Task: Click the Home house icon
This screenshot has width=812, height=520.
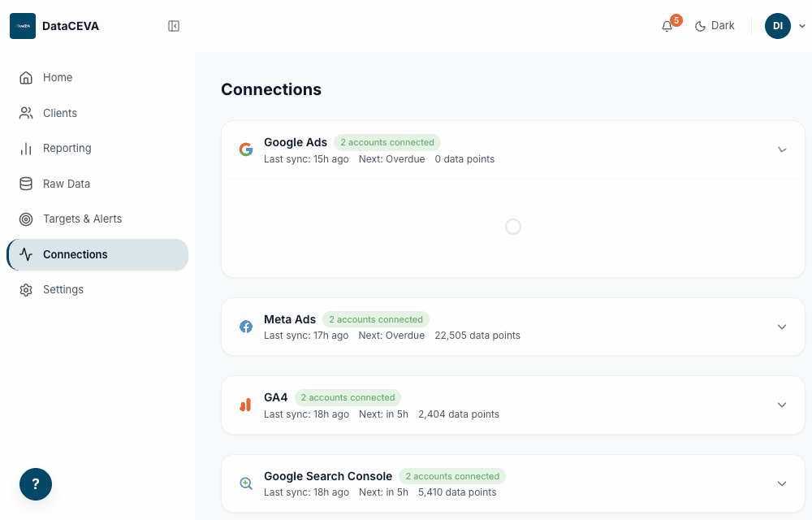Action: [x=26, y=78]
